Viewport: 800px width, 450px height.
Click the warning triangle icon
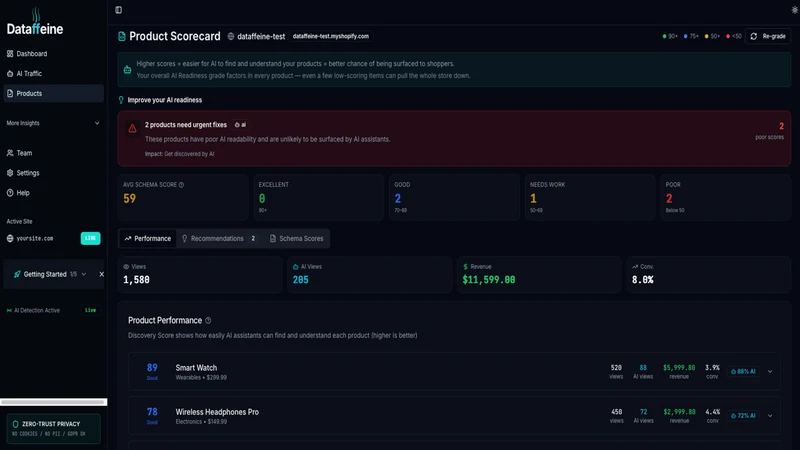(x=132, y=128)
